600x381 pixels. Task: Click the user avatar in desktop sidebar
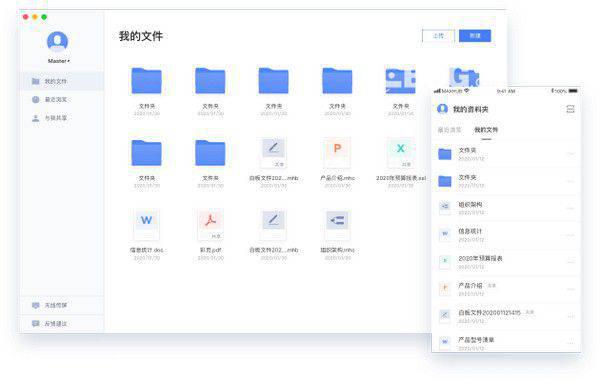pyautogui.click(x=57, y=41)
